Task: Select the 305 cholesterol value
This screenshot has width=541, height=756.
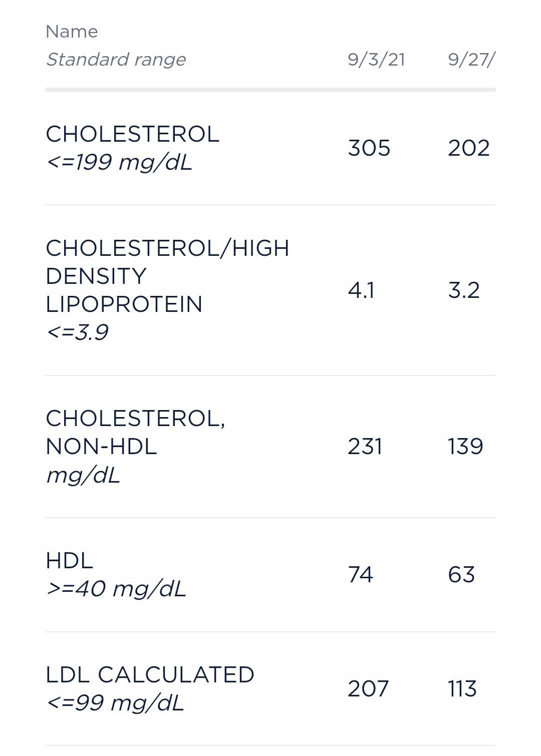Action: pyautogui.click(x=369, y=148)
